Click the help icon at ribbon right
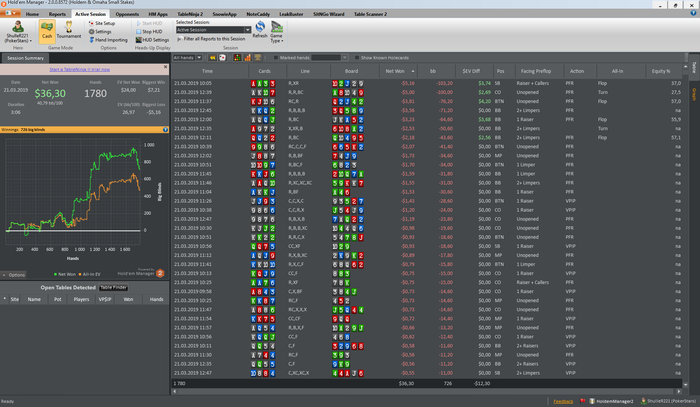This screenshot has height=407, width=700. pos(693,13)
